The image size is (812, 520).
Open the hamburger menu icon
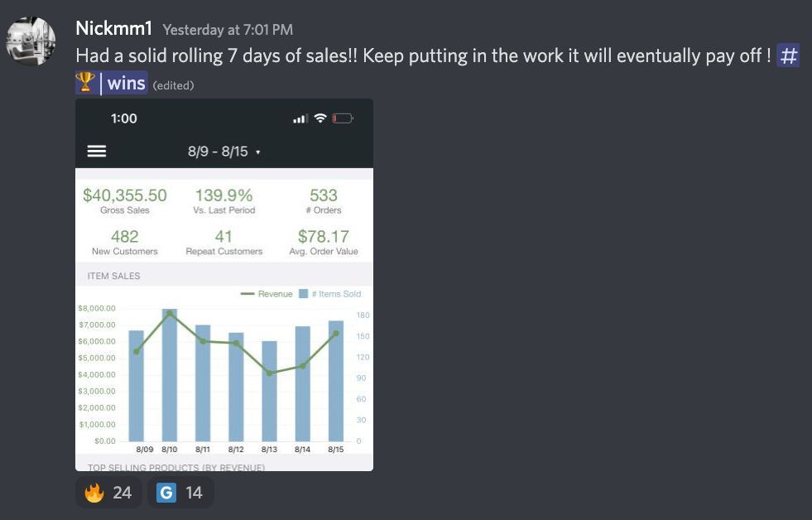97,151
